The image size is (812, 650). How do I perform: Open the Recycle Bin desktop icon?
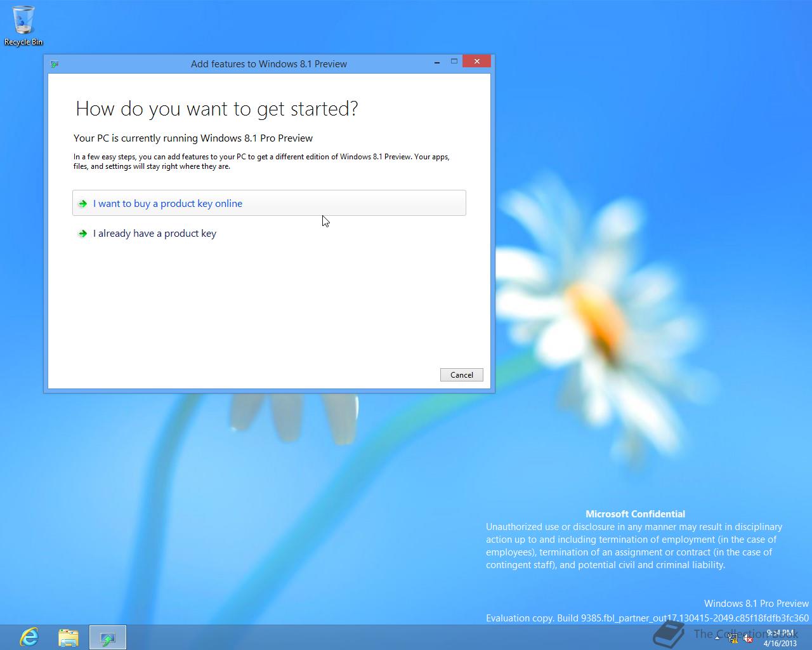click(x=23, y=25)
